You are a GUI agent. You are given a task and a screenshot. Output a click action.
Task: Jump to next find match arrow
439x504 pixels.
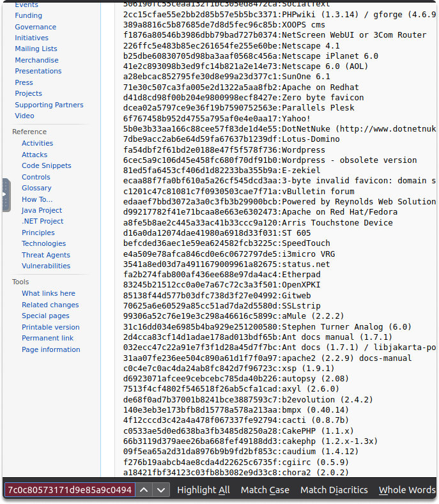(x=161, y=490)
